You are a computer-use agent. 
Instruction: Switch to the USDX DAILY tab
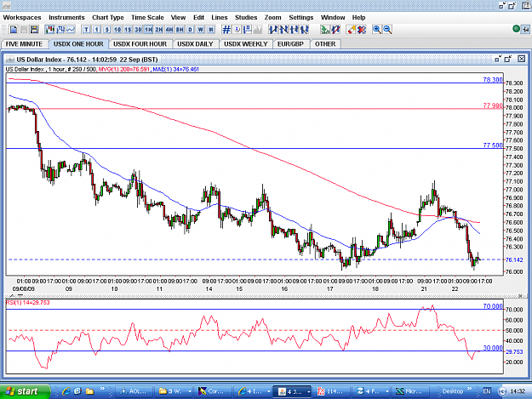(195, 44)
